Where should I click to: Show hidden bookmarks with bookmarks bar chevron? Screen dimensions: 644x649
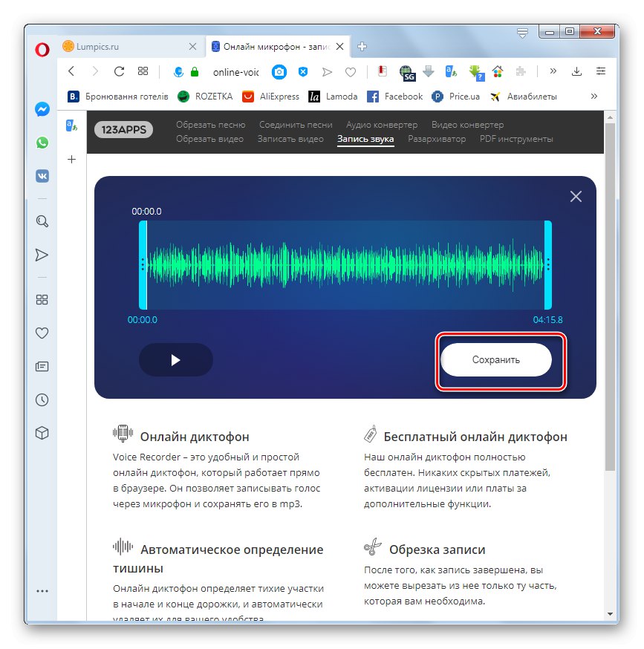[x=594, y=96]
